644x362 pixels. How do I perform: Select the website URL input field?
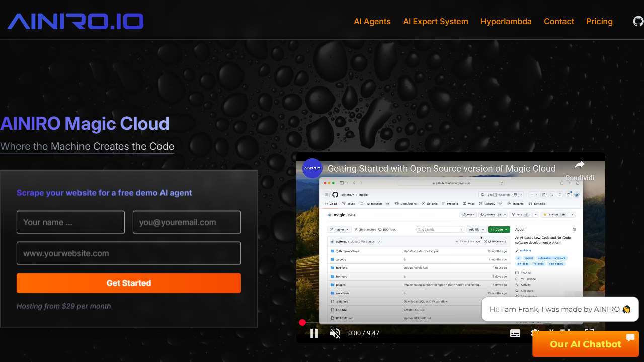tap(129, 253)
